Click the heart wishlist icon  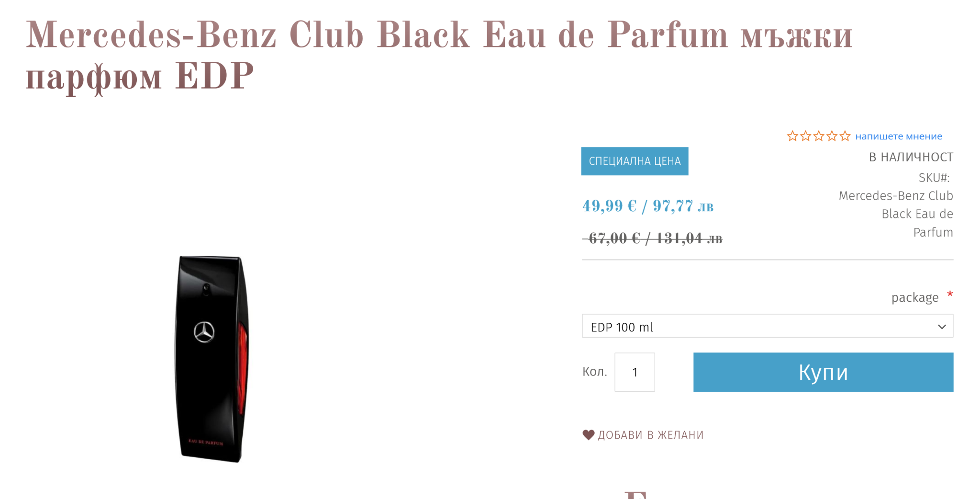point(589,435)
